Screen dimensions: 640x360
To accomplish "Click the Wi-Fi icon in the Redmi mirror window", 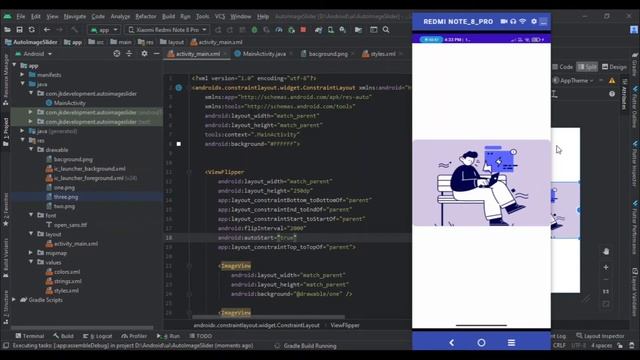I will pyautogui.click(x=522, y=21).
